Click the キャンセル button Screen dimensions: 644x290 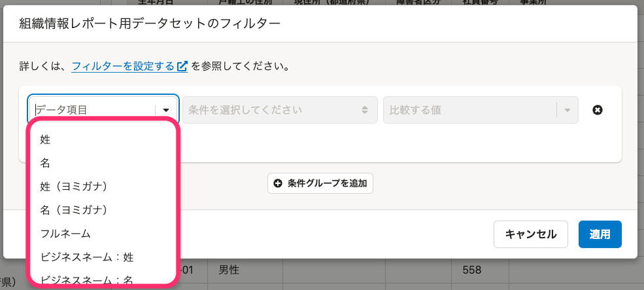(x=531, y=234)
